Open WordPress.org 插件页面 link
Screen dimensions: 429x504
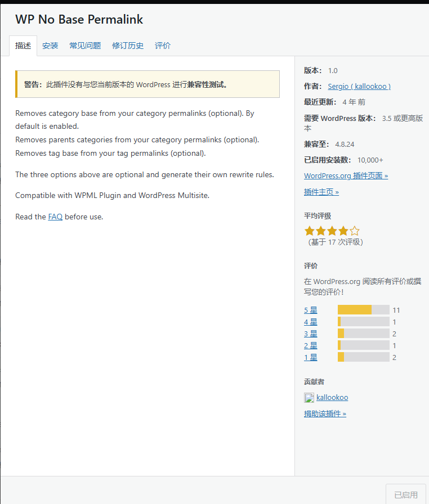click(x=346, y=176)
